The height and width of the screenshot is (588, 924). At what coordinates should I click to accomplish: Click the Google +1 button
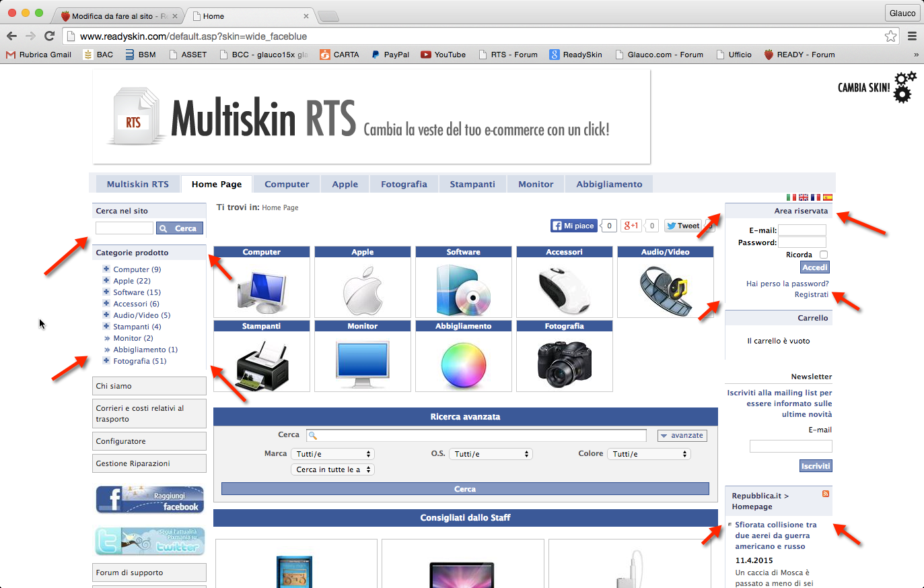(631, 226)
